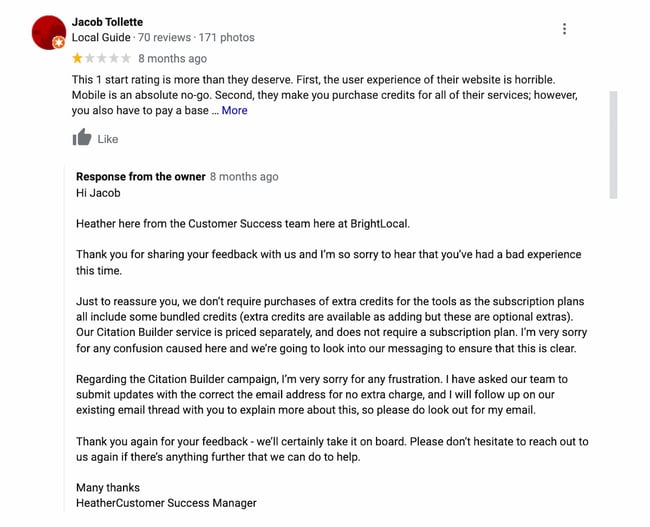
Task: Open the three-dot review options menu
Action: tap(564, 29)
